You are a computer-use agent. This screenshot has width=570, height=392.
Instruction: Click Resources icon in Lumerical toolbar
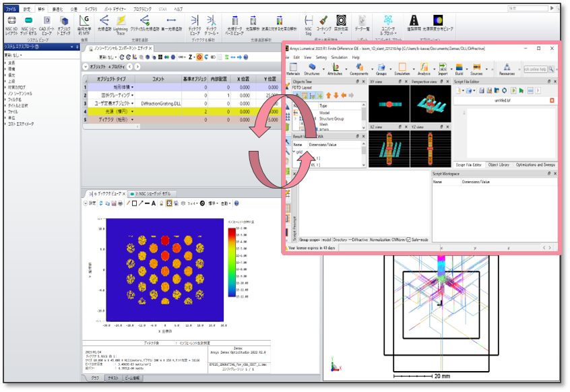[x=507, y=69]
